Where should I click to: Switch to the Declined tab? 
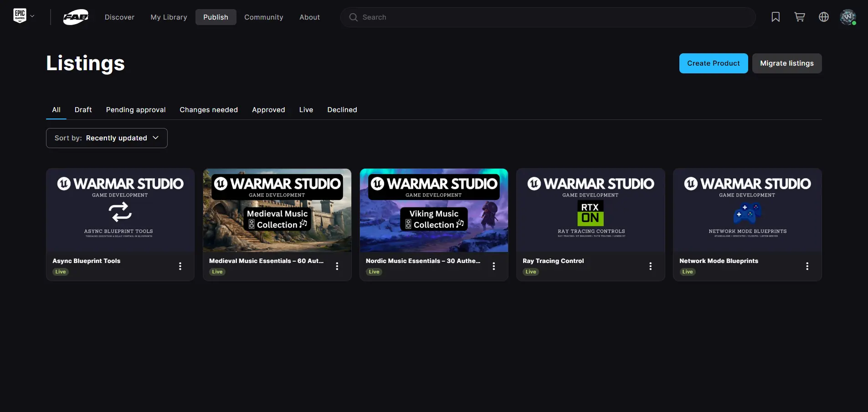342,110
